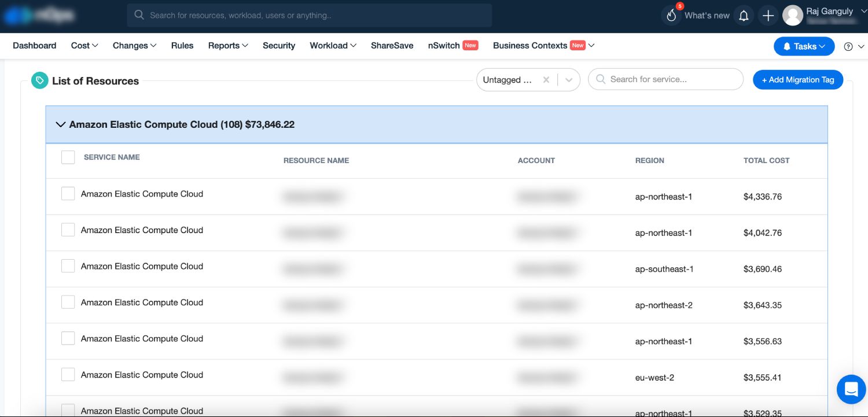Check the ap-southeast-1 row checkbox
This screenshot has height=417, width=868.
click(x=68, y=266)
